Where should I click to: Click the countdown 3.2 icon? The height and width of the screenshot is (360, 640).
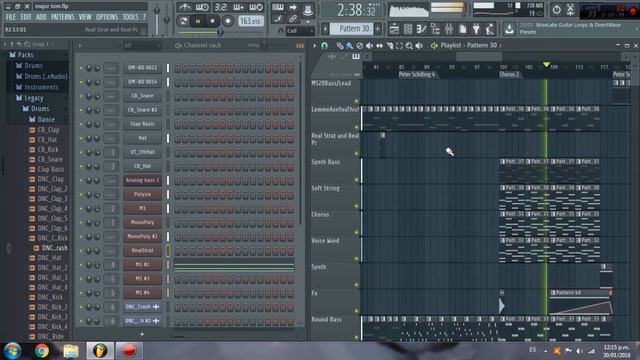tap(221, 7)
